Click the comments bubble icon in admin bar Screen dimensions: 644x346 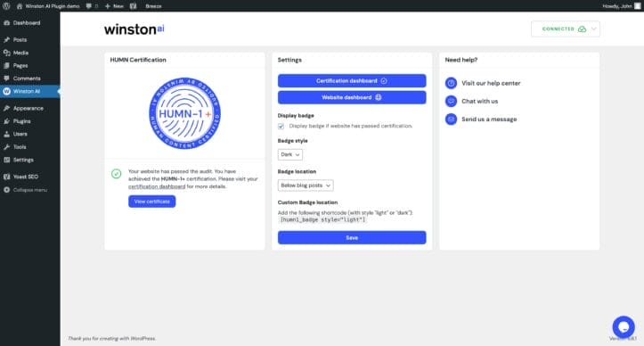[89, 6]
